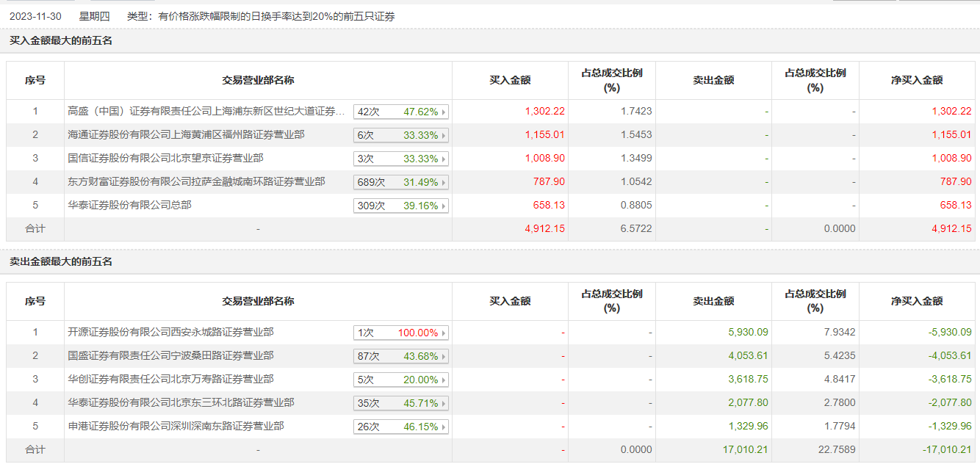Click the 2,077.80 sell amount cell

click(x=748, y=403)
